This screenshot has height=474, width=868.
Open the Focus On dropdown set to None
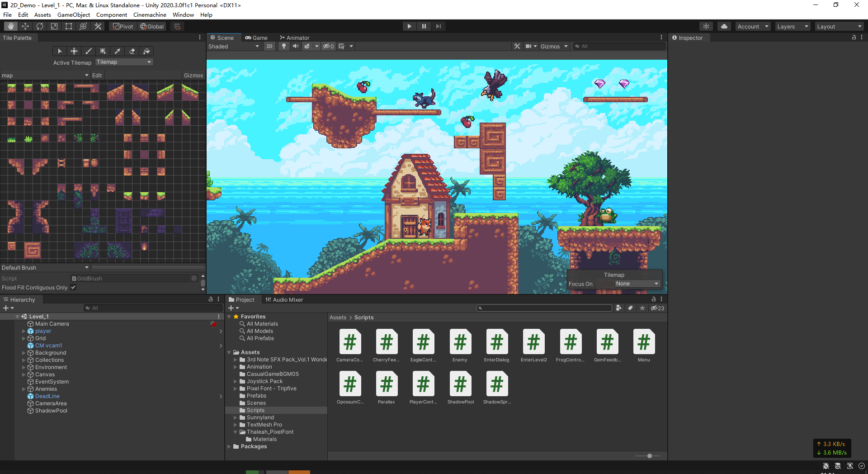(x=637, y=284)
